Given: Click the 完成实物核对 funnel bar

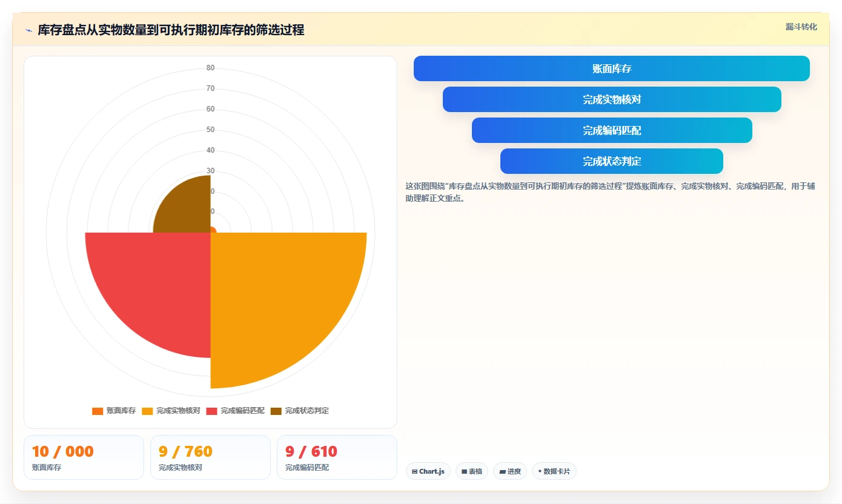Looking at the screenshot, I should coord(612,99).
